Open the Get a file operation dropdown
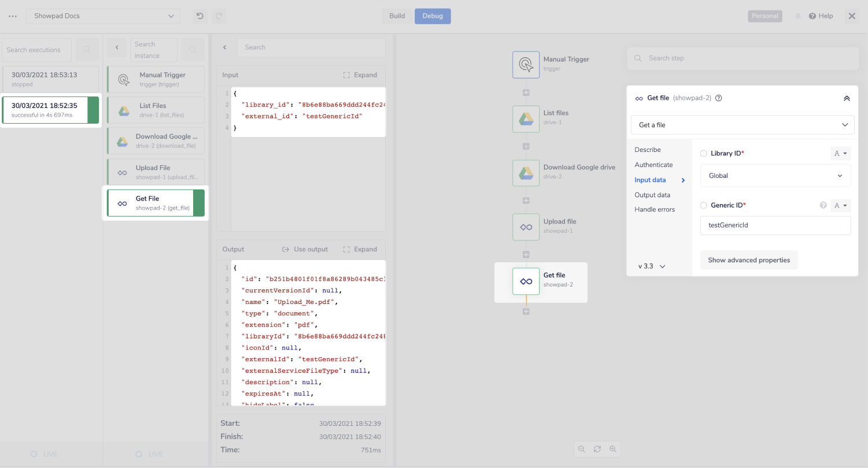 (x=743, y=125)
